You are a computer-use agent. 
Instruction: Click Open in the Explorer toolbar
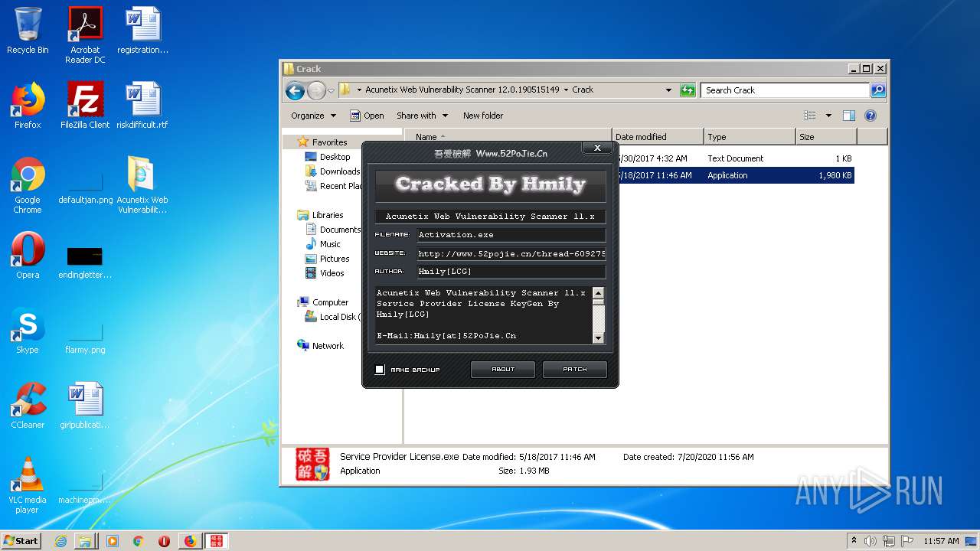(x=367, y=116)
